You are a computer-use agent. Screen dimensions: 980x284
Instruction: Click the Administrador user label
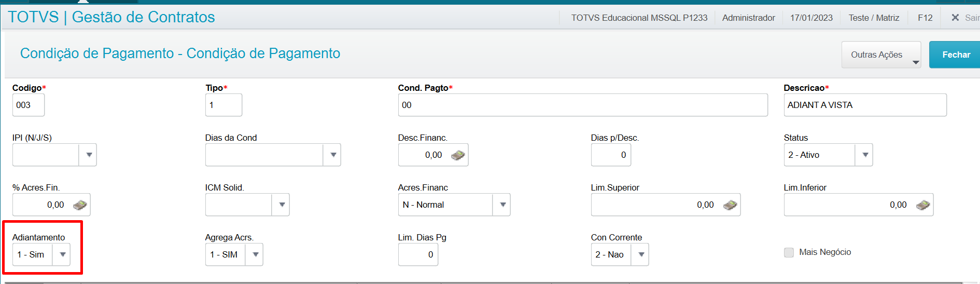click(x=748, y=18)
